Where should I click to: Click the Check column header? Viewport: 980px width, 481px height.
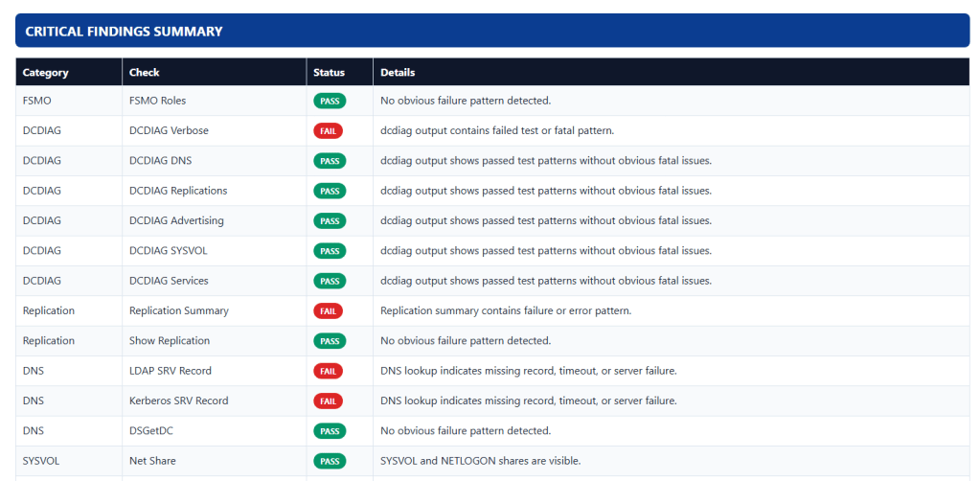pos(145,73)
